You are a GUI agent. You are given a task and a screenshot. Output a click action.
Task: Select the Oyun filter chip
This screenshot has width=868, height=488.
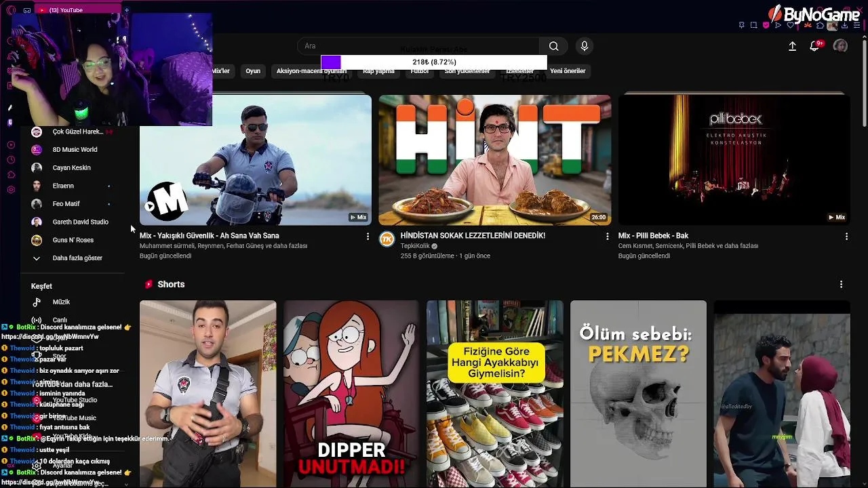click(253, 71)
